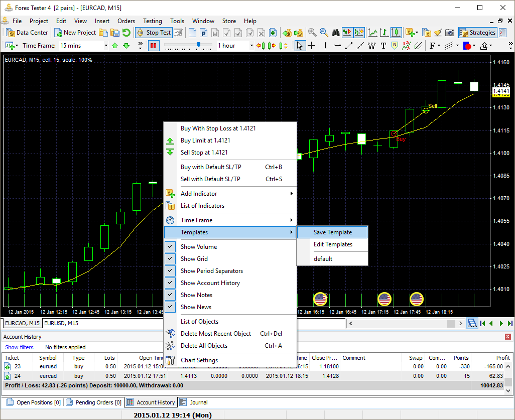
Task: Select Buy With Stop Loss at 1.4121
Action: tap(230, 128)
